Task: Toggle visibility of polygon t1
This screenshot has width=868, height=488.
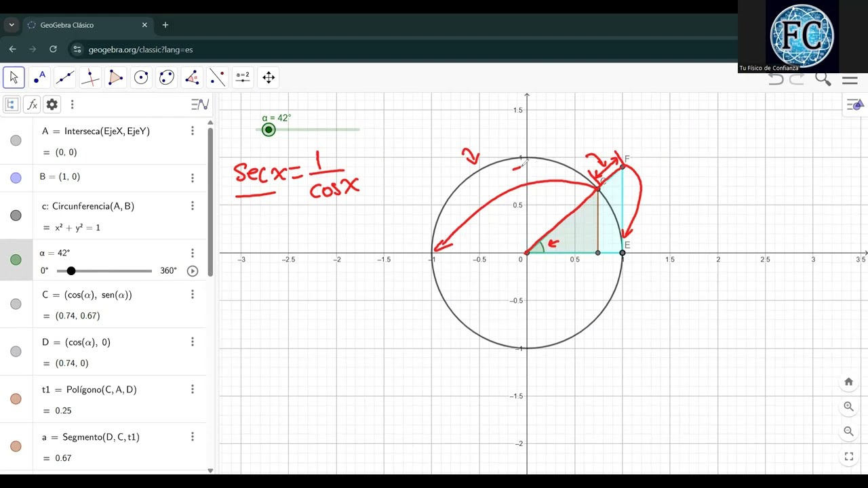Action: coord(16,399)
